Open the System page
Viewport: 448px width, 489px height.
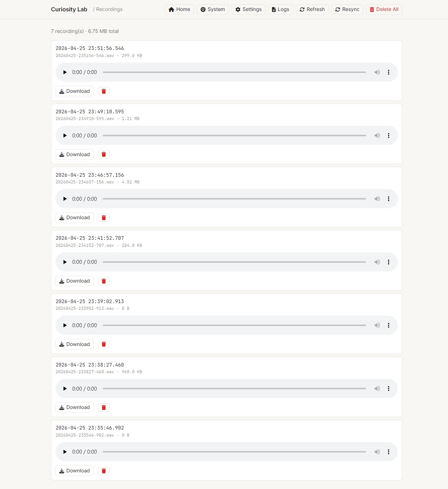(212, 10)
